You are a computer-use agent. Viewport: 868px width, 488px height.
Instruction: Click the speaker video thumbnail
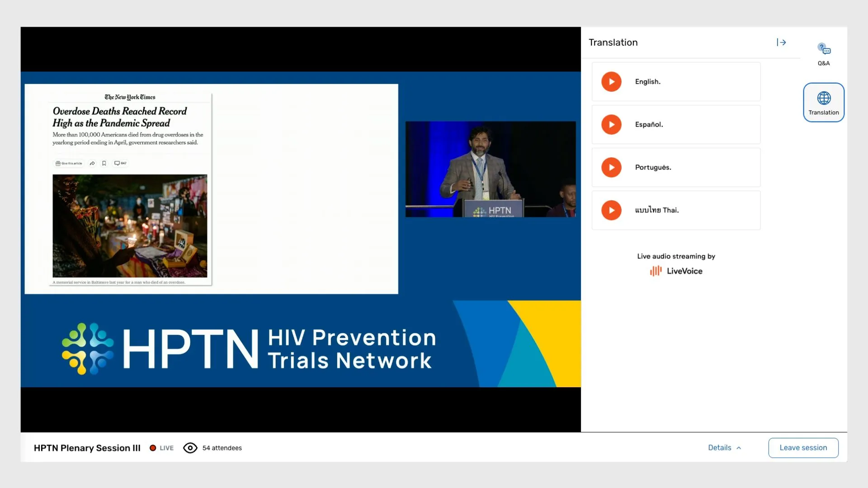[491, 169]
